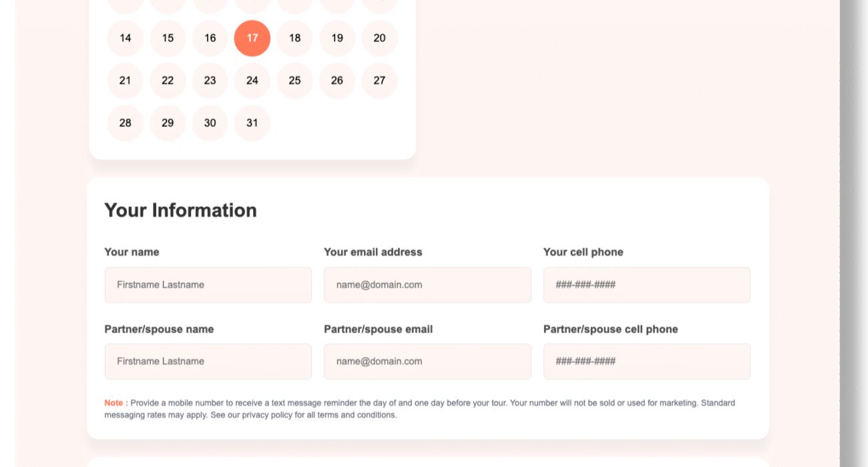Pick the 15th on the calendar

pos(168,38)
